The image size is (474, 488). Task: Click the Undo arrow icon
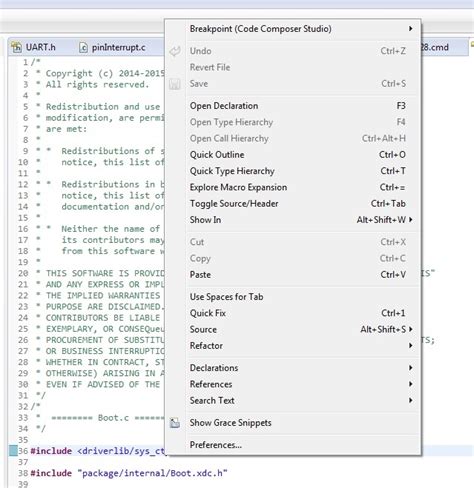click(x=175, y=51)
